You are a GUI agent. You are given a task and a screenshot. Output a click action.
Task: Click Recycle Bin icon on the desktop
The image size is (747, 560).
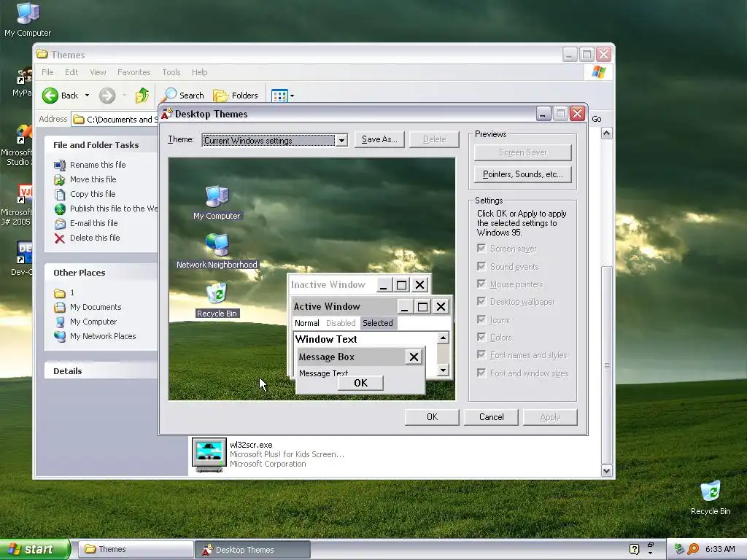click(711, 491)
